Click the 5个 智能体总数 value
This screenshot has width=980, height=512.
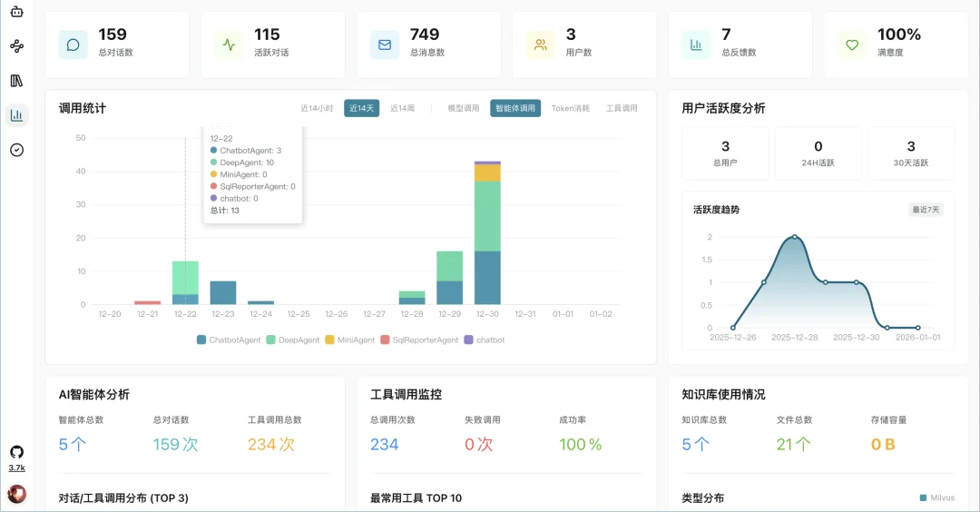[x=73, y=445]
